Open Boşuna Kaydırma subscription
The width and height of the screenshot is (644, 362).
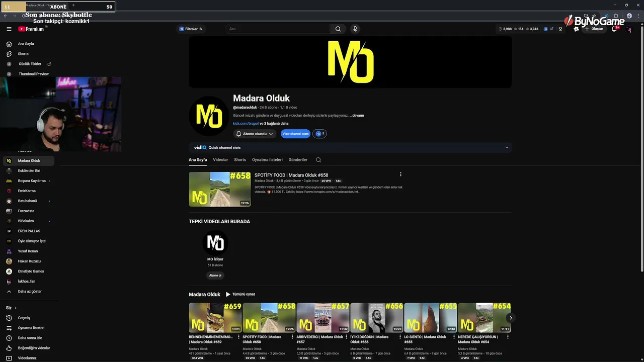(x=28, y=181)
